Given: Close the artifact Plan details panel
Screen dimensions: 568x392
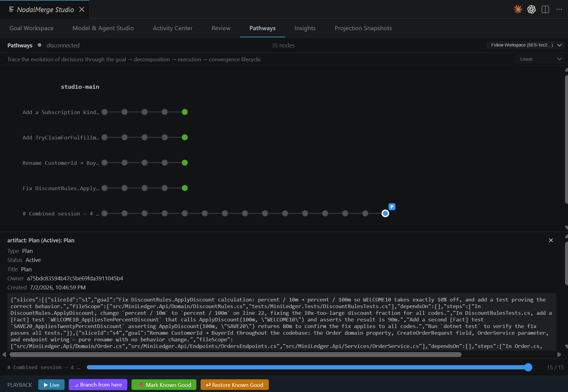Looking at the screenshot, I should point(551,240).
